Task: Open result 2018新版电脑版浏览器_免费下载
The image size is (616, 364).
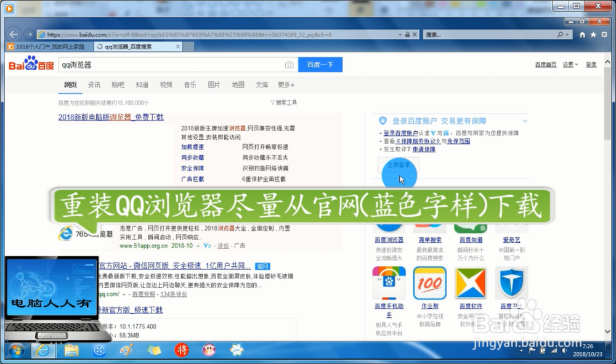Action: coord(111,117)
